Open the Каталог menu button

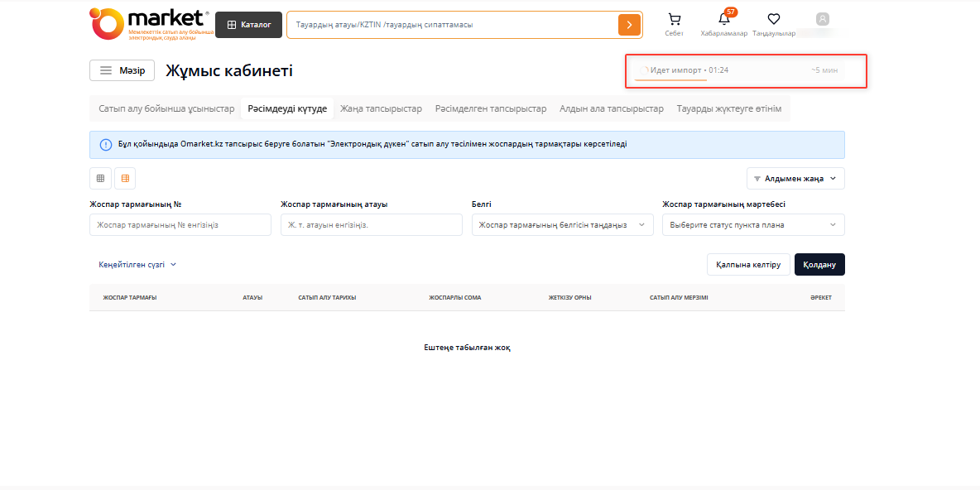[x=249, y=25]
